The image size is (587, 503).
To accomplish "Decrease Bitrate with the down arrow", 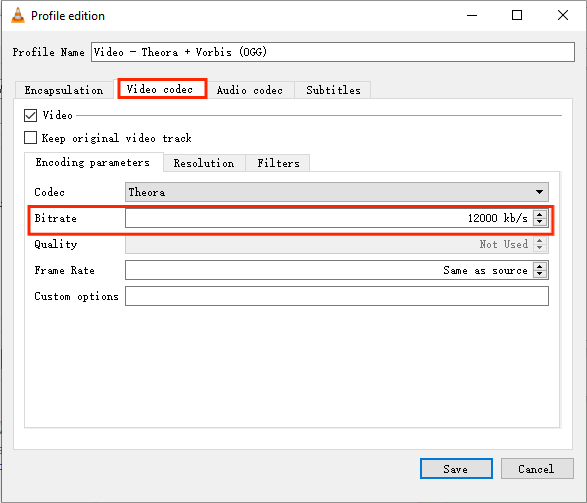I will [x=539, y=222].
